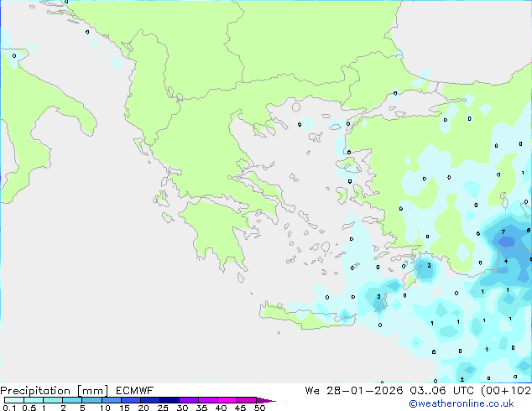Click the '20' legend tick label
The image size is (532, 411).
143,408
